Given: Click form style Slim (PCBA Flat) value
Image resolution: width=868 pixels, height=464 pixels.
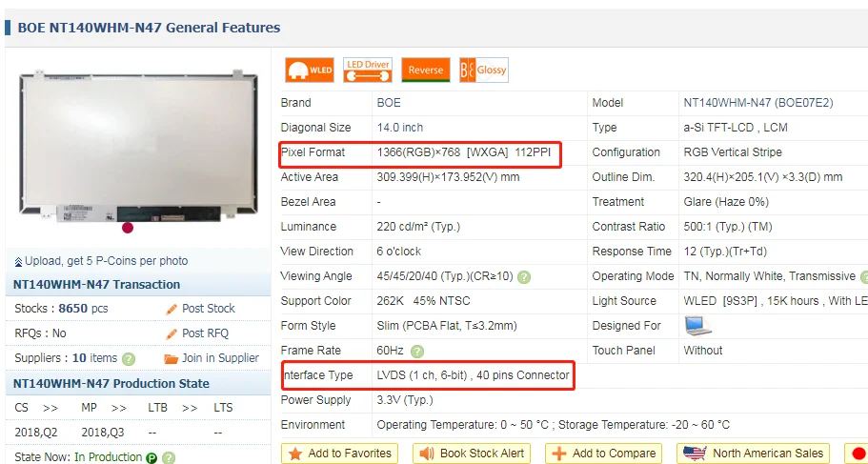Looking at the screenshot, I should tap(447, 326).
